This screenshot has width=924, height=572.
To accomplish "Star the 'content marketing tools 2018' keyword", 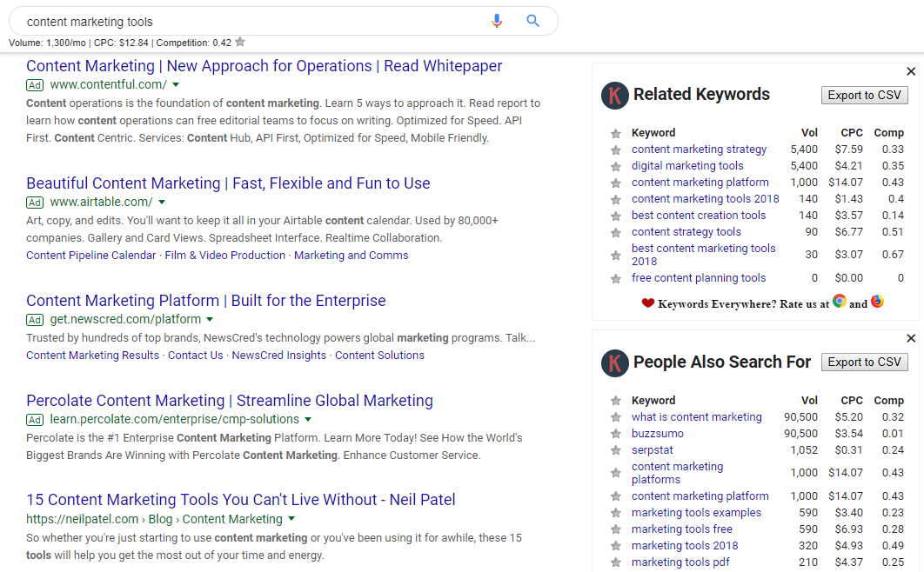I will pyautogui.click(x=616, y=199).
